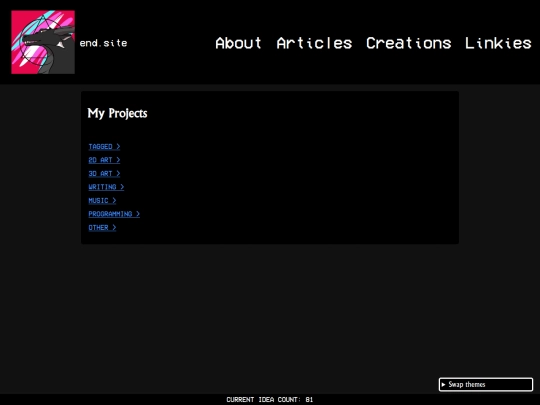Expand the Swap themes disclosure

[486, 384]
